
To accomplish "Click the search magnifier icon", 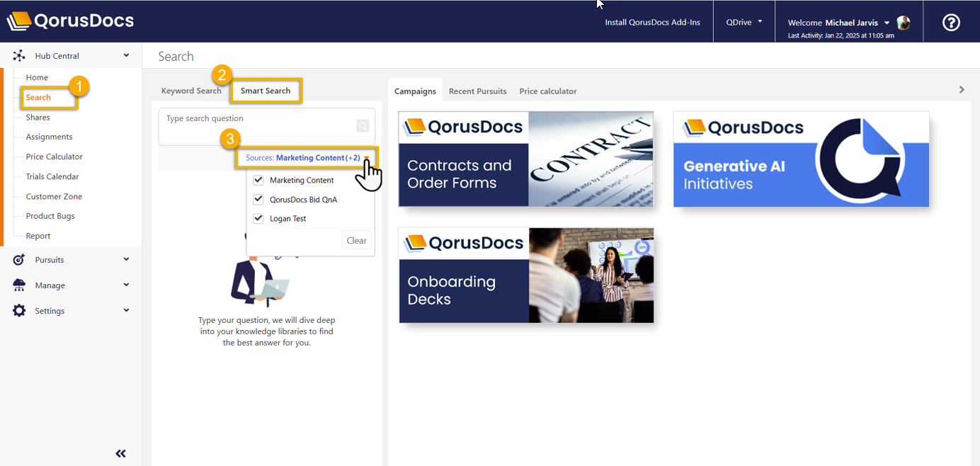I will pyautogui.click(x=363, y=126).
